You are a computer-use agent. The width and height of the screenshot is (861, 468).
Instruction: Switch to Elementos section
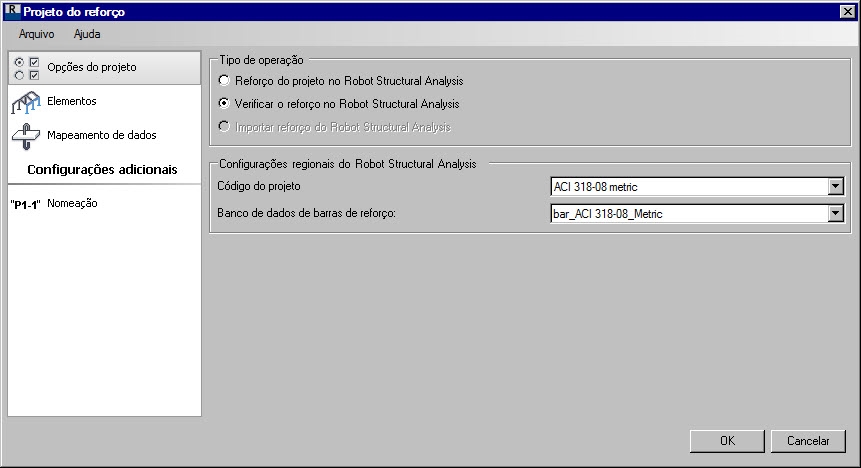click(x=104, y=102)
